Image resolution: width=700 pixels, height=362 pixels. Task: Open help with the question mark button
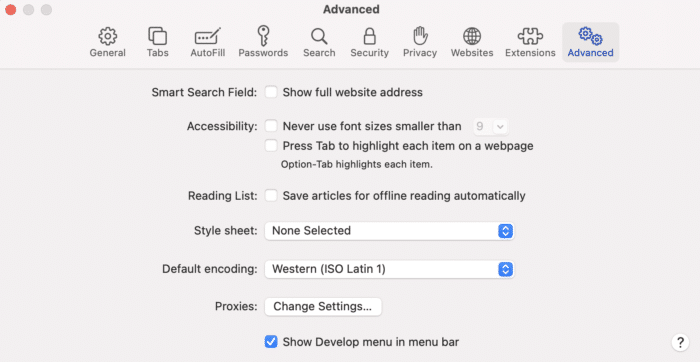pos(680,342)
